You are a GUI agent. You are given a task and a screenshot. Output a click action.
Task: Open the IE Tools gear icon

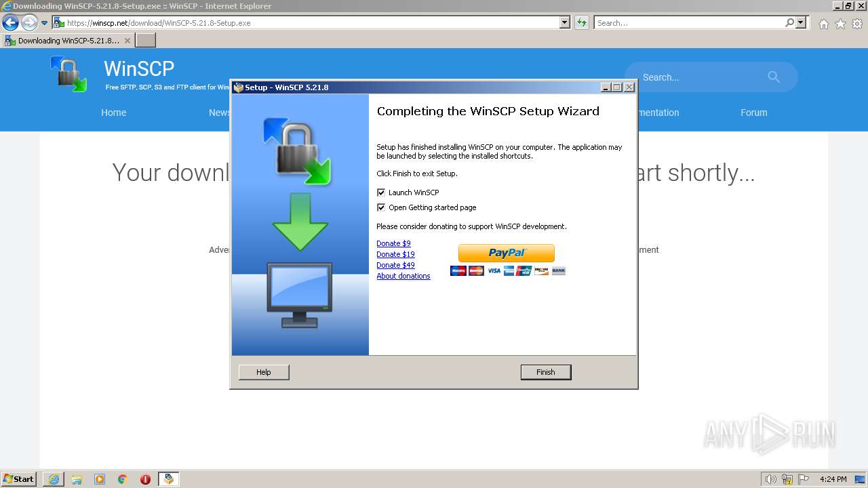(x=857, y=24)
